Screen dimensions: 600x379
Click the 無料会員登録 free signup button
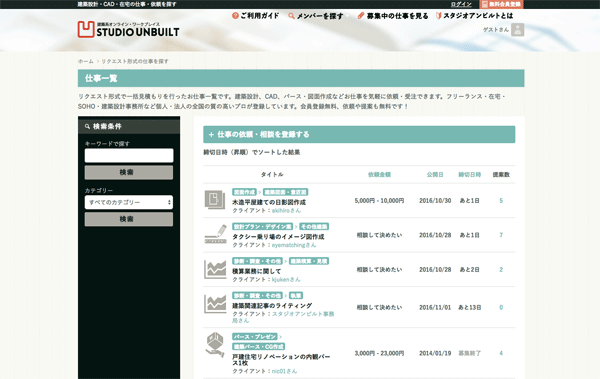(501, 4)
